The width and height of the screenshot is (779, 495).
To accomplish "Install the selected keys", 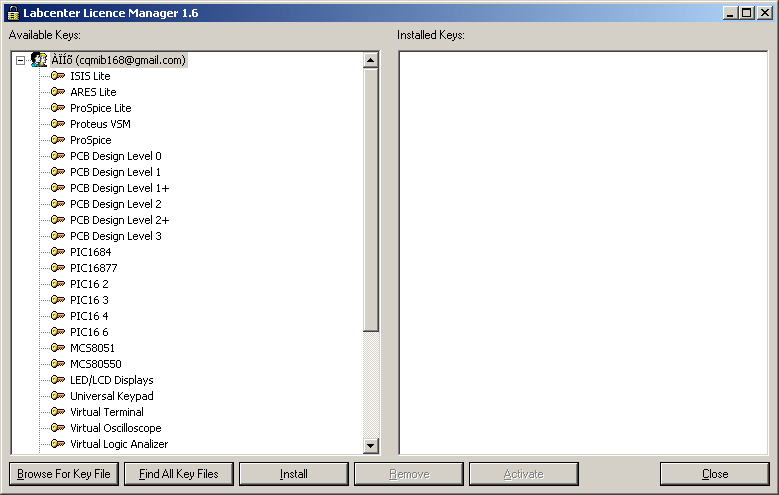I will pos(294,474).
